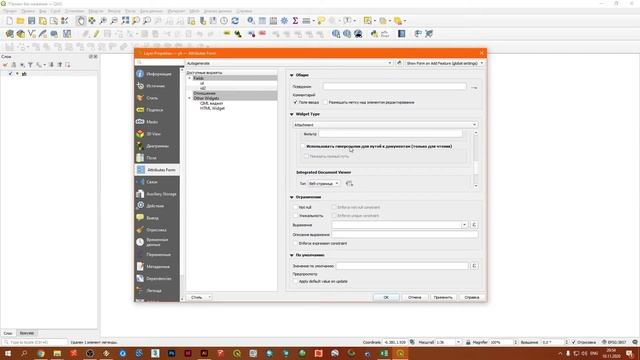Toggle the Not null constraint checkbox
This screenshot has height=360, width=640.
pyautogui.click(x=296, y=207)
